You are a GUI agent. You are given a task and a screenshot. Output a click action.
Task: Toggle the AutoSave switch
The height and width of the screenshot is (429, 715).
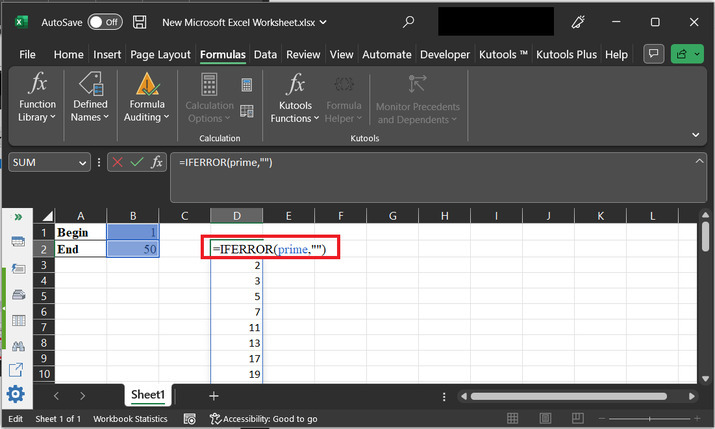point(105,22)
